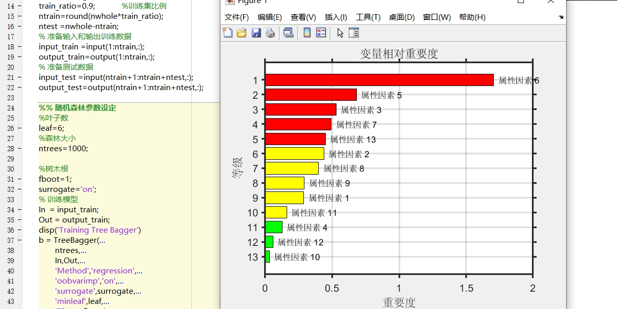Click the green bar for 属性因素 4
644x309 pixels.
point(274,228)
